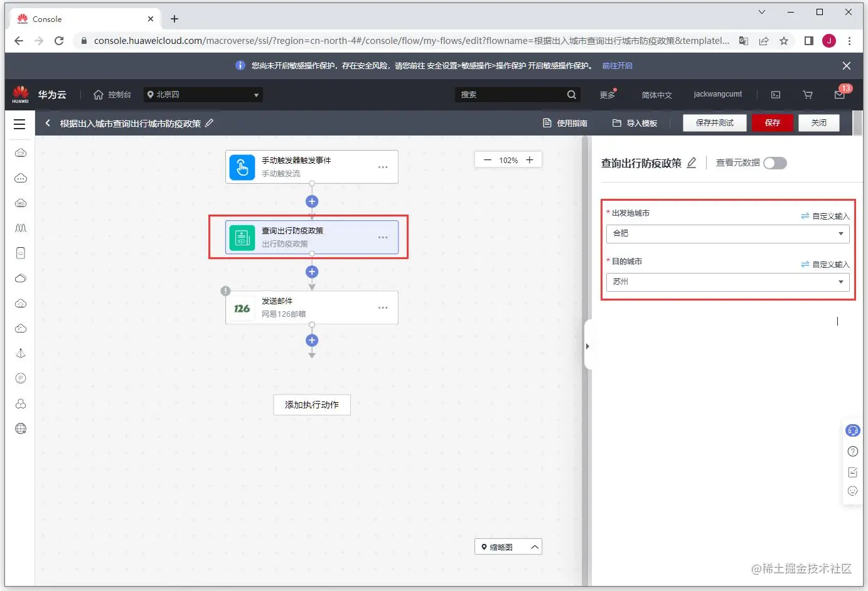Zoom out canvas with minus button
The width and height of the screenshot is (868, 591).
pos(487,160)
